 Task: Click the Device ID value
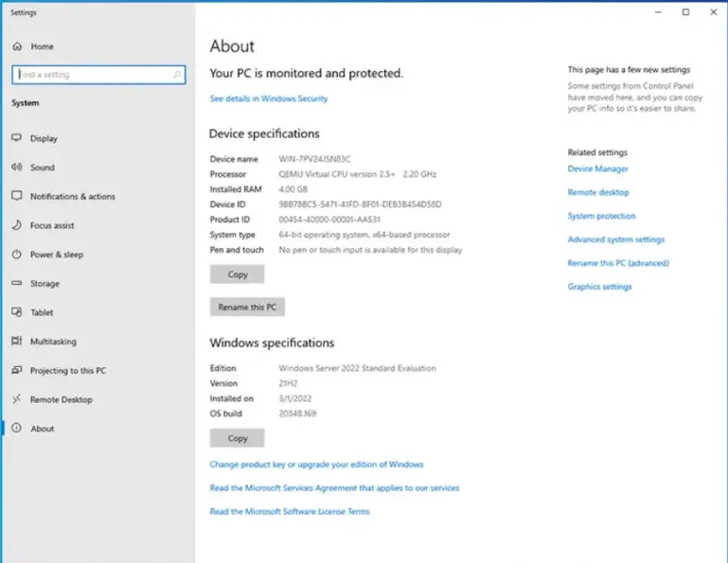click(x=361, y=204)
